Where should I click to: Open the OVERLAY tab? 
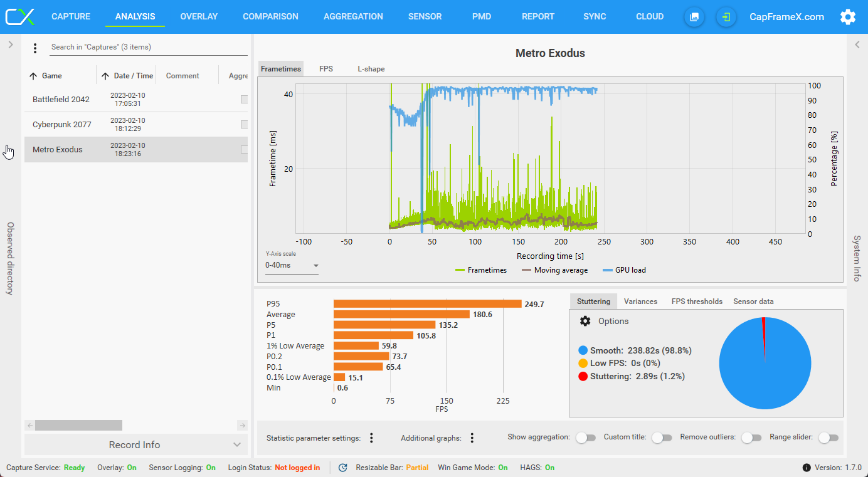click(x=199, y=17)
